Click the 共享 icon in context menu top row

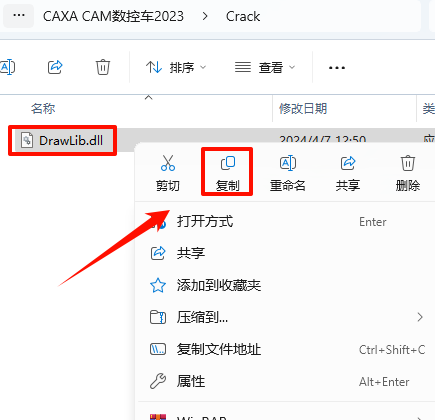coord(348,172)
